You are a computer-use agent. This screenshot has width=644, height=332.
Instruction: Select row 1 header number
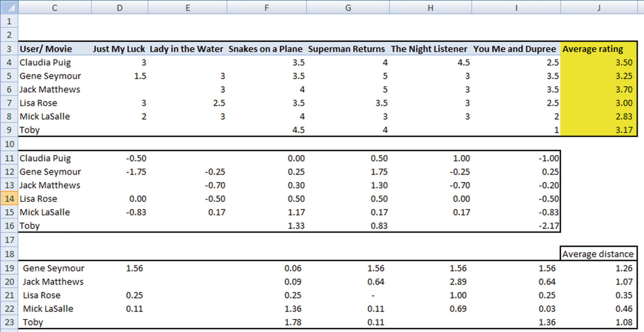9,21
